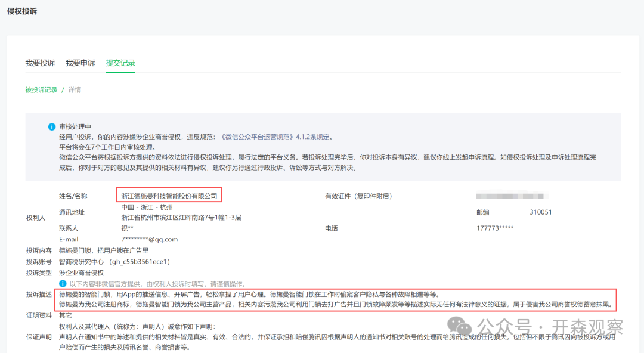This screenshot has width=644, height=353.
Task: Click the 侵权投诉 page heading
Action: [x=22, y=11]
